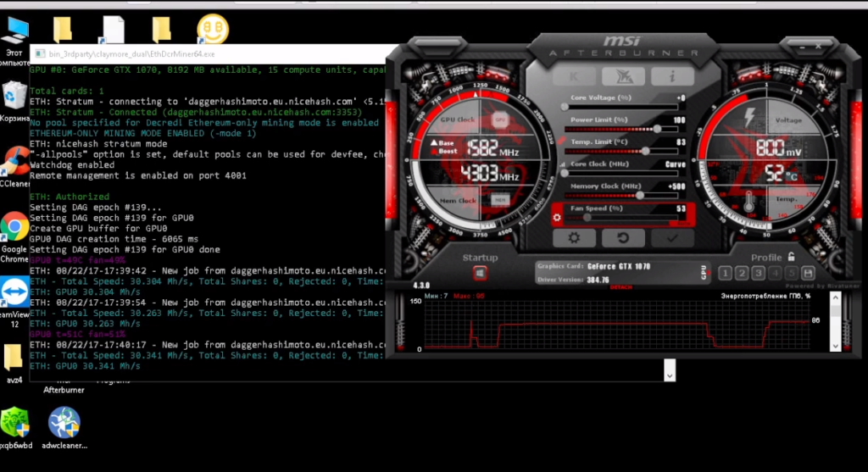The height and width of the screenshot is (472, 868).
Task: Toggle apply at Windows Startup button
Action: (480, 273)
